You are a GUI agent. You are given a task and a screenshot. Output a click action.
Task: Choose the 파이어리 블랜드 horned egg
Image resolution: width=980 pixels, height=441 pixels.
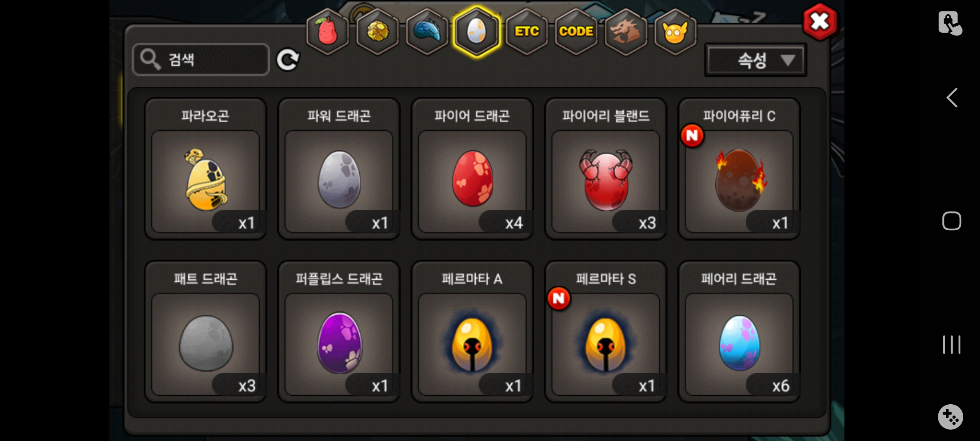click(x=606, y=169)
